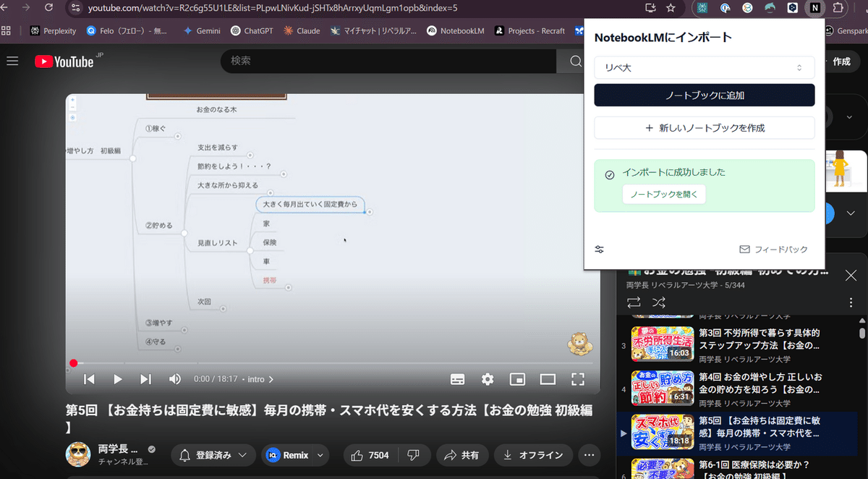Open the notebook via ノートブックを開く link

[664, 194]
